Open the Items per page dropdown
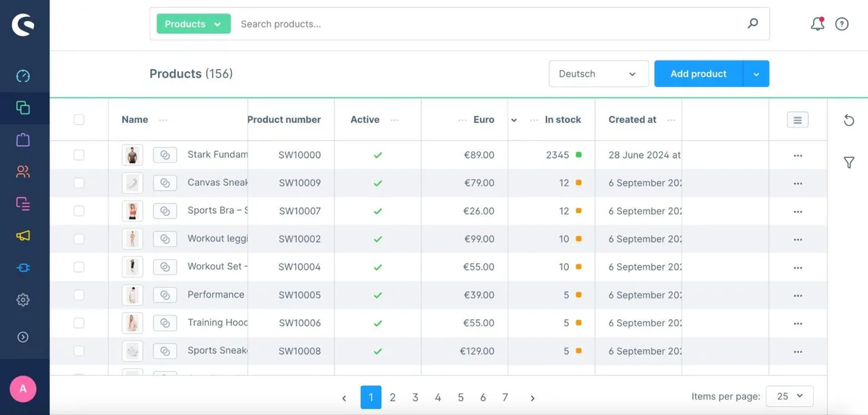This screenshot has height=415, width=868. click(789, 396)
